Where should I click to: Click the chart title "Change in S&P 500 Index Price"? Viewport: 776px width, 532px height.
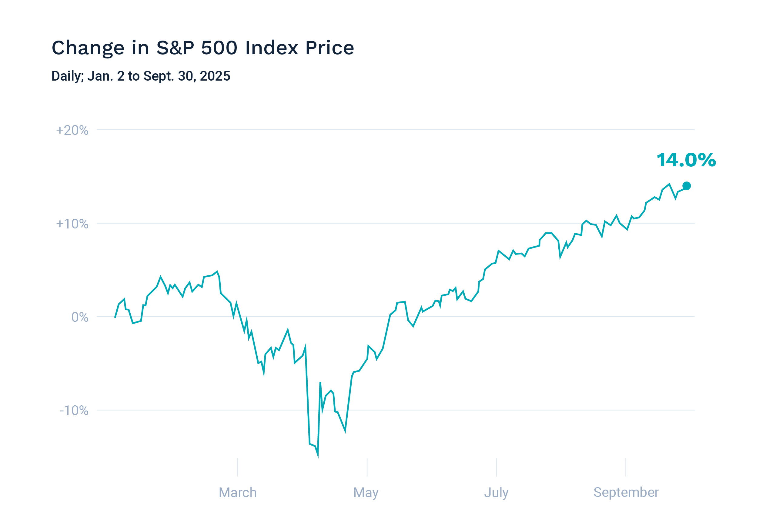click(x=202, y=48)
